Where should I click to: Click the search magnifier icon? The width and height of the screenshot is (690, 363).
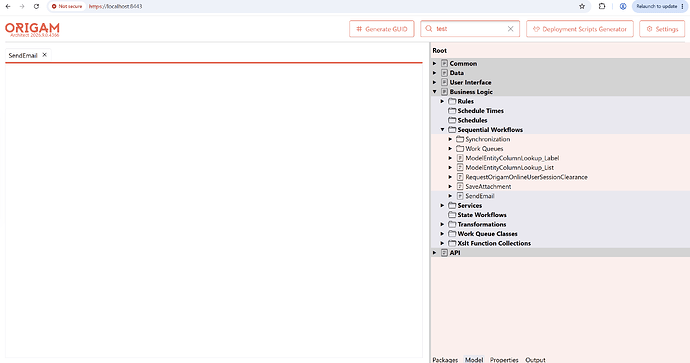coord(429,29)
